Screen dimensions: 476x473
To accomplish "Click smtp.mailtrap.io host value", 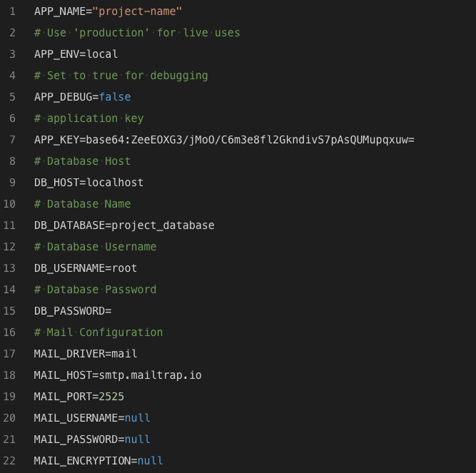I will [151, 375].
